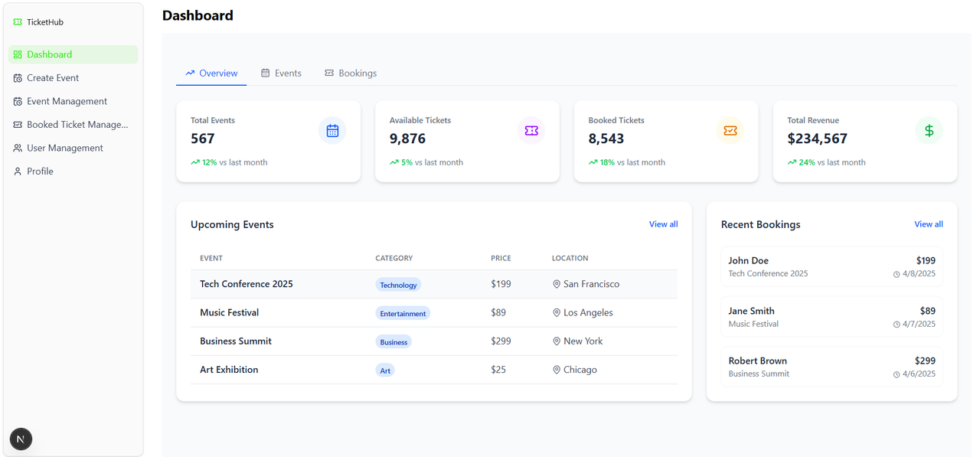The width and height of the screenshot is (980, 457).
Task: Click the location pin beside New York
Action: (x=557, y=341)
